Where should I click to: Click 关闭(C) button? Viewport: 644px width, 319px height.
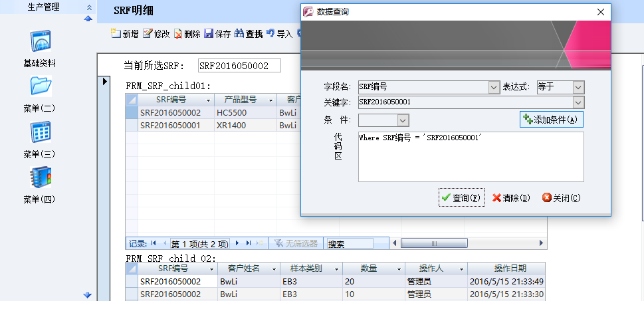click(562, 198)
